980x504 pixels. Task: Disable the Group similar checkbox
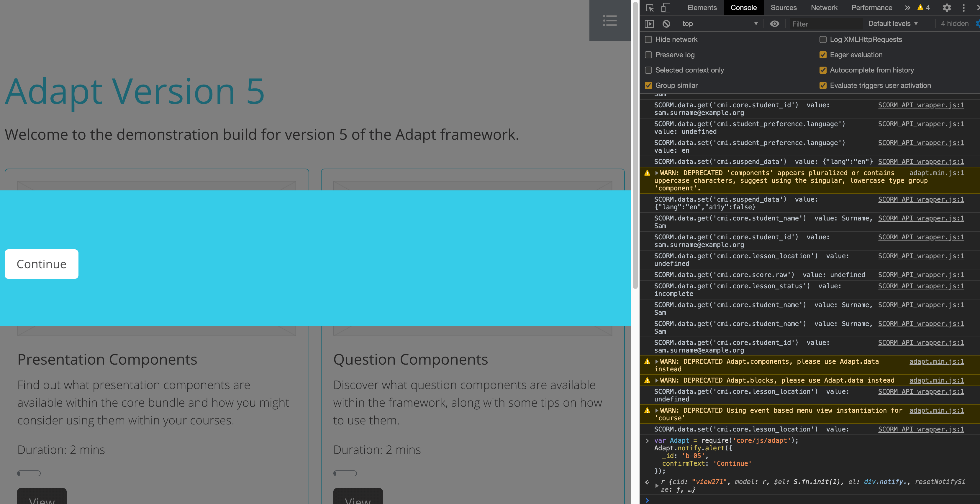pos(649,85)
